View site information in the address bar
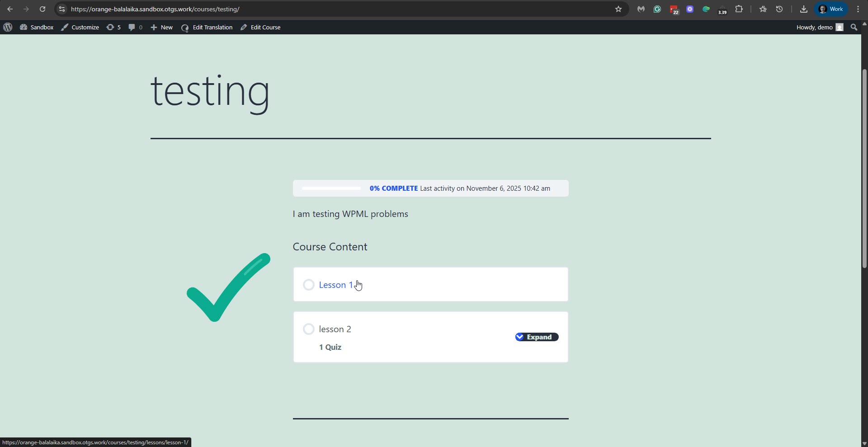The image size is (868, 447). [62, 9]
